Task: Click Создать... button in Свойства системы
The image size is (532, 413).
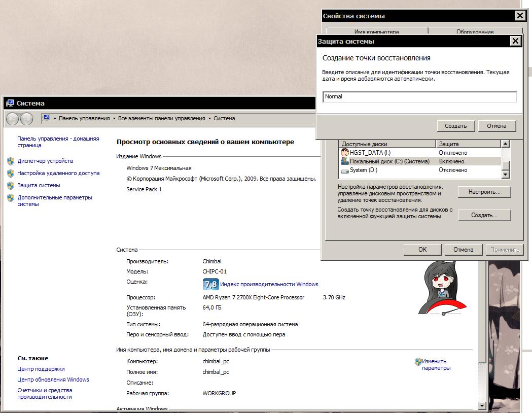Action: pos(484,215)
